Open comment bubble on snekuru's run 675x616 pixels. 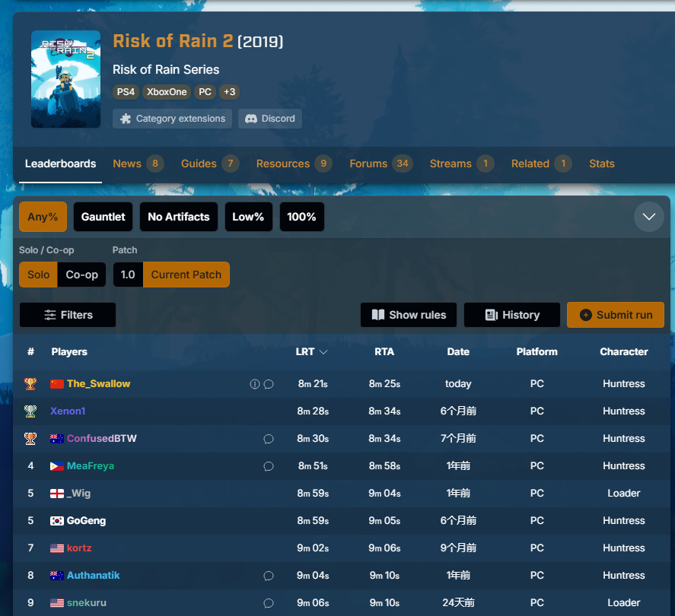click(x=269, y=603)
